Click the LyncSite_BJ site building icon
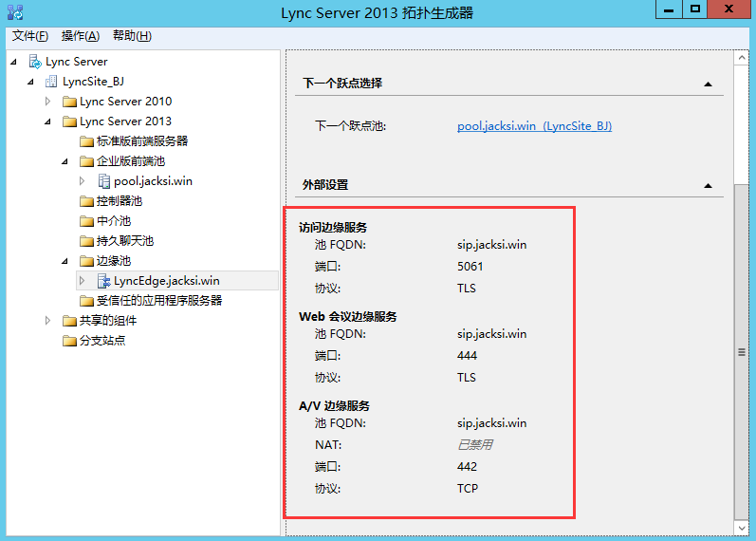Image resolution: width=756 pixels, height=541 pixels. [x=51, y=82]
